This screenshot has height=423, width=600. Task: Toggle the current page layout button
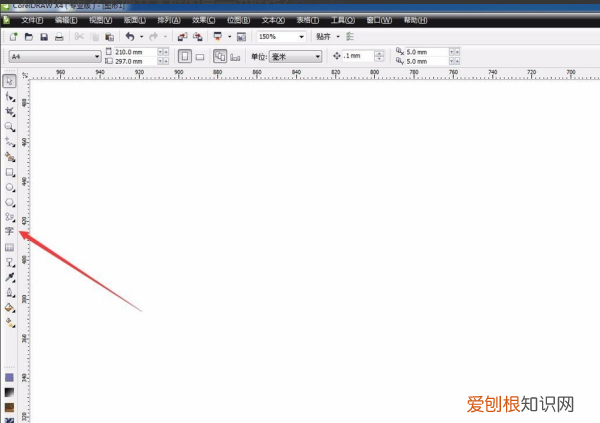coord(220,57)
